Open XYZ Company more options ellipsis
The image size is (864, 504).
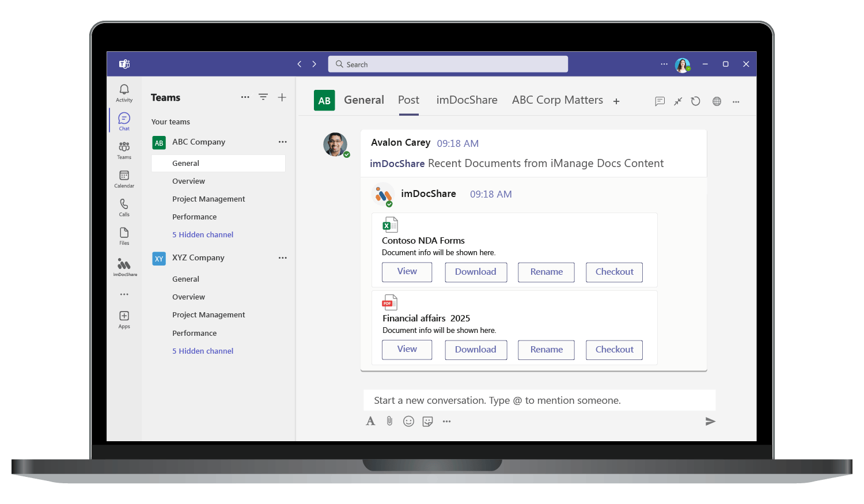coord(283,258)
